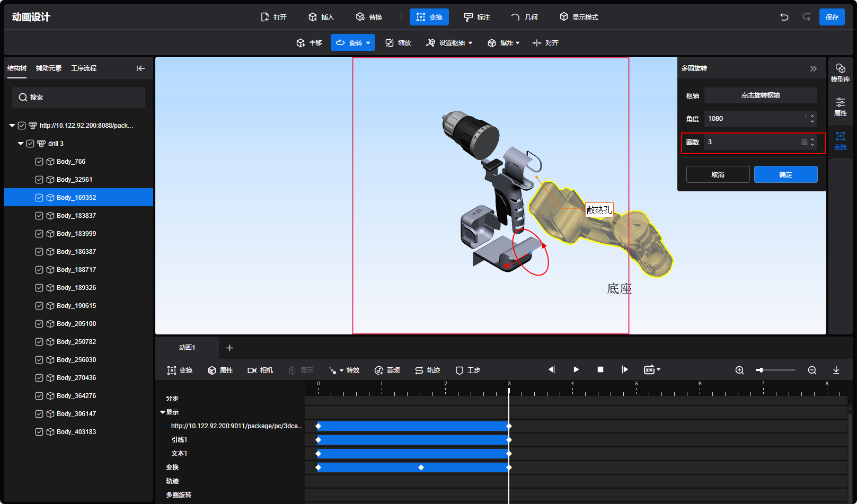Toggle the Body_183837 checkbox
This screenshot has width=857, height=504.
click(39, 216)
